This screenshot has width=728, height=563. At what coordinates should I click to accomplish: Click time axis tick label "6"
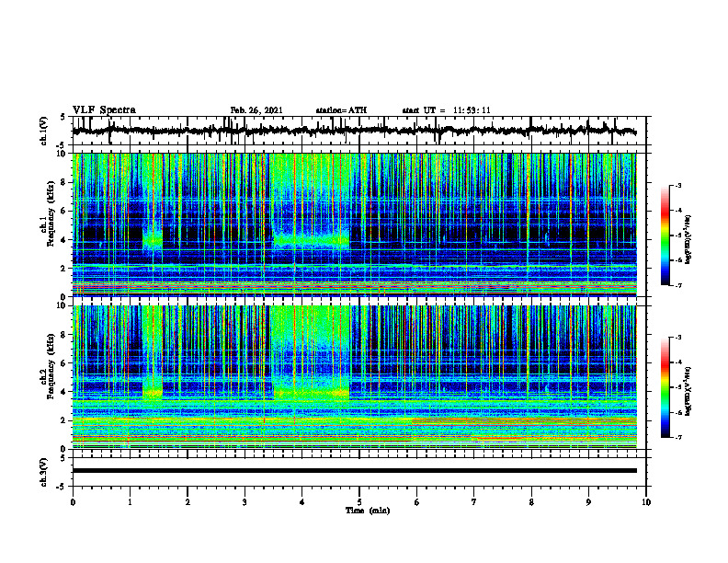click(417, 502)
